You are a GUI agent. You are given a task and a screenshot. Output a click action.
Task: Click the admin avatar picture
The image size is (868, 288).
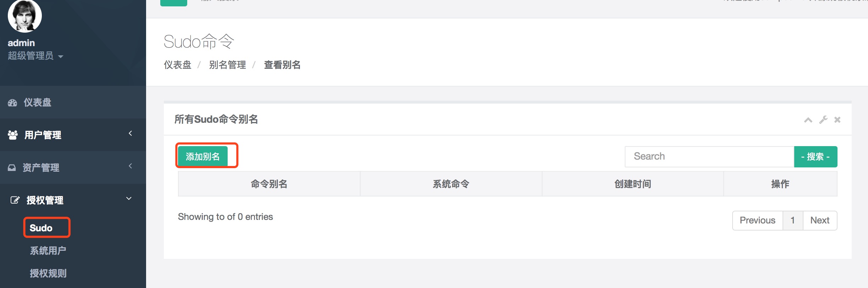24,16
